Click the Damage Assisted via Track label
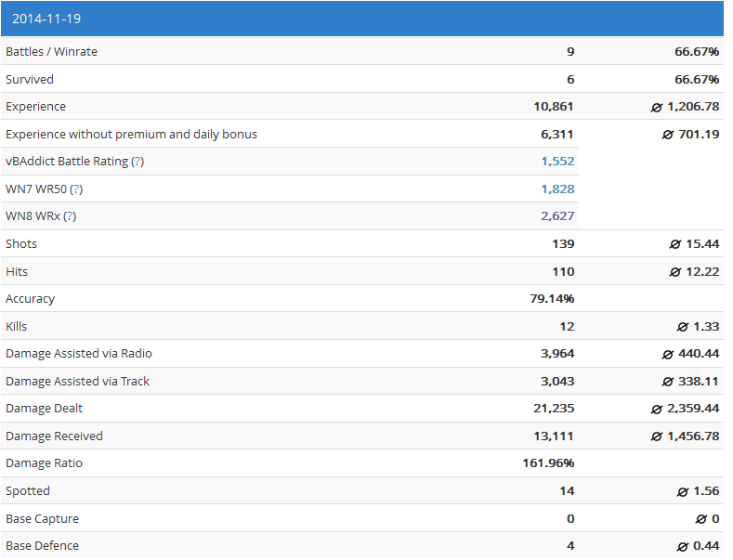The image size is (733, 560). (77, 382)
